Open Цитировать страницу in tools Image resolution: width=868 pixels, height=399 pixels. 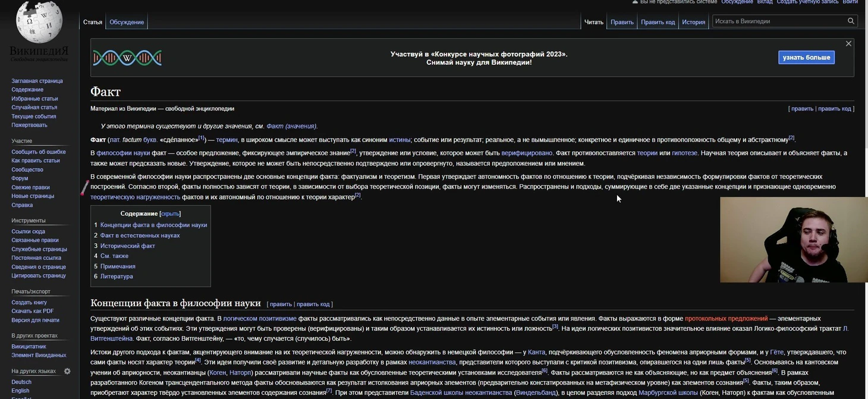click(39, 276)
